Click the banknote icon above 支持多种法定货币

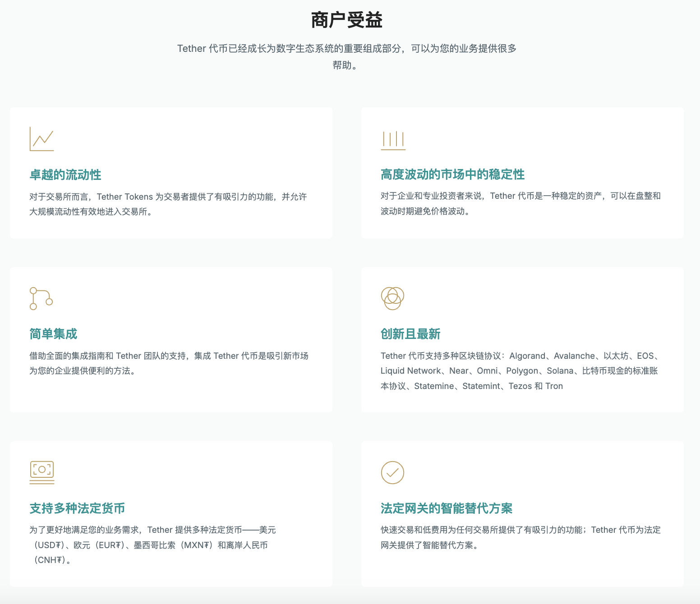pyautogui.click(x=41, y=472)
